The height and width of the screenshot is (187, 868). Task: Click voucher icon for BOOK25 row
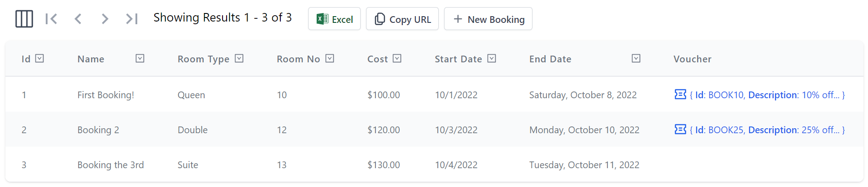coord(680,129)
